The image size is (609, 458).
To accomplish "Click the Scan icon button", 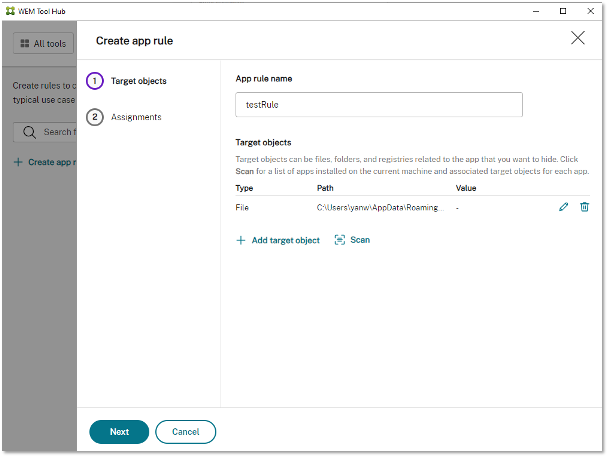I will pos(340,240).
